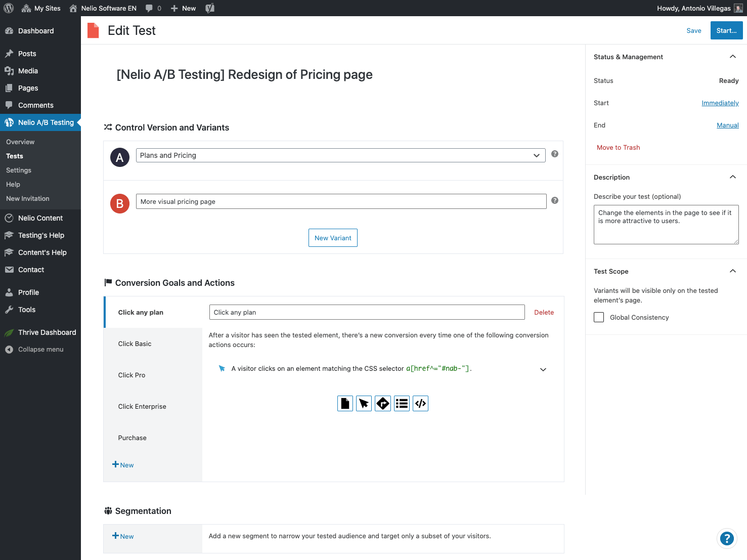Add a click conversion action
The width and height of the screenshot is (747, 560).
click(x=364, y=404)
